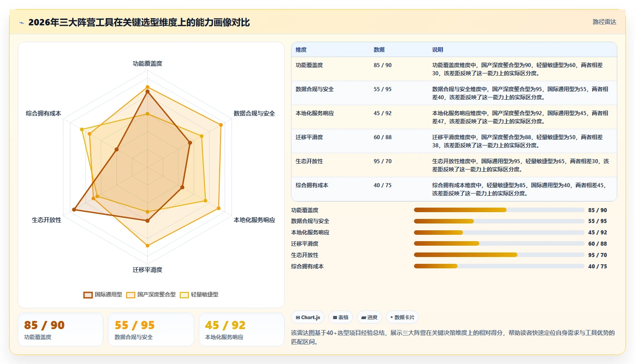Image resolution: width=635 pixels, height=364 pixels.
Task: Click the 40 / 75 value in the table
Action: coord(383,185)
